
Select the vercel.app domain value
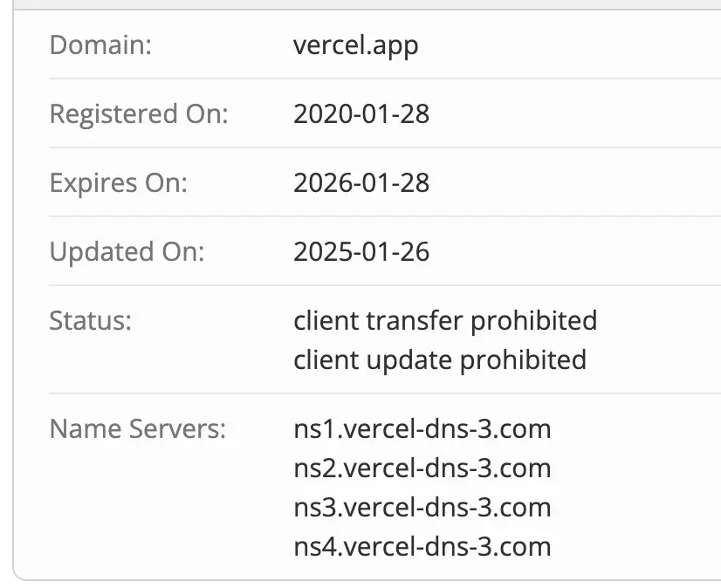[355, 44]
